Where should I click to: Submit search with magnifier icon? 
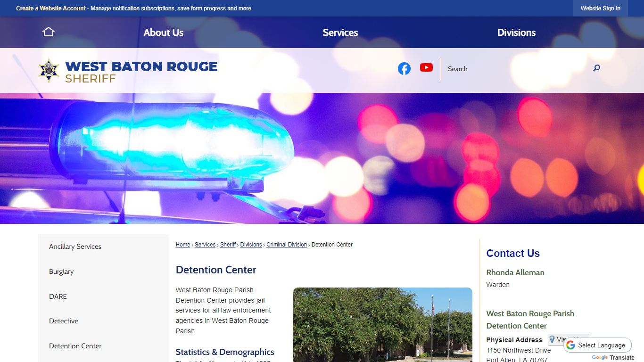(596, 68)
